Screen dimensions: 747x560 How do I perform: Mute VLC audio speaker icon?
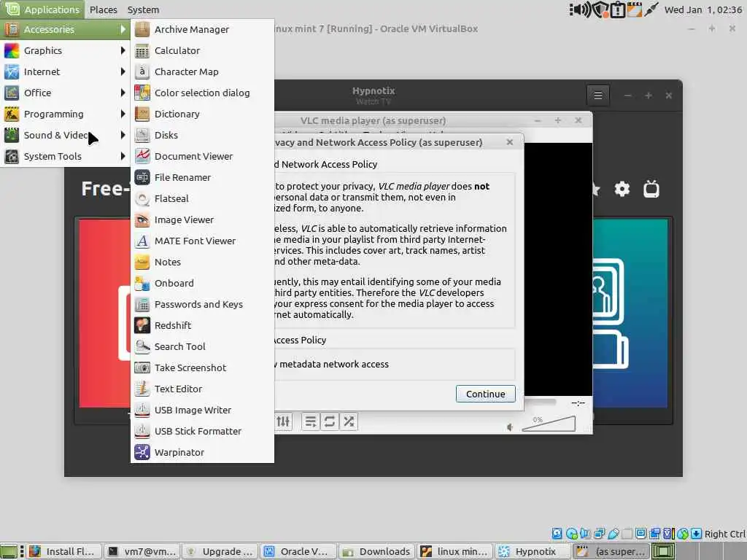[510, 427]
